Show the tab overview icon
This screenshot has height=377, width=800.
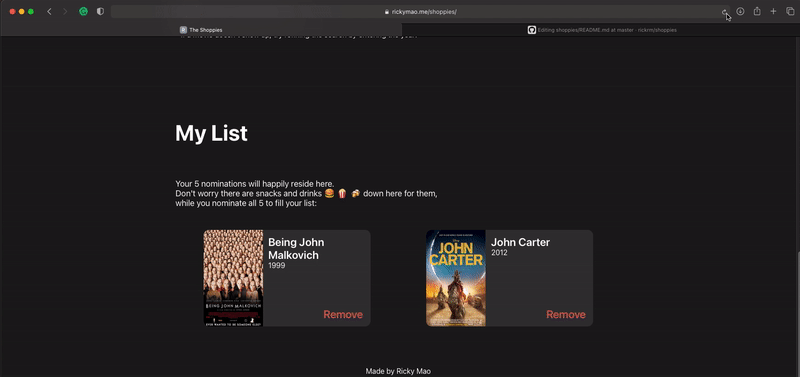pos(790,11)
